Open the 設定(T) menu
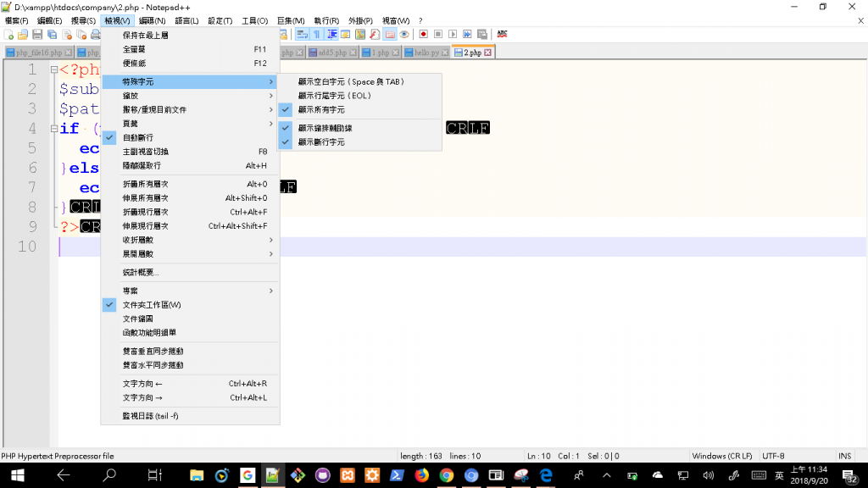Viewport: 868px width, 488px height. coord(220,21)
